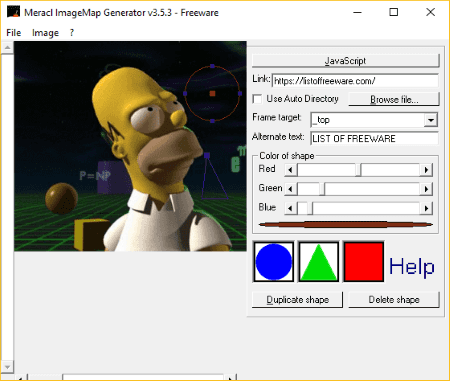Image resolution: width=450 pixels, height=381 pixels.
Task: Close the ImageMap Generator window
Action: pos(430,13)
